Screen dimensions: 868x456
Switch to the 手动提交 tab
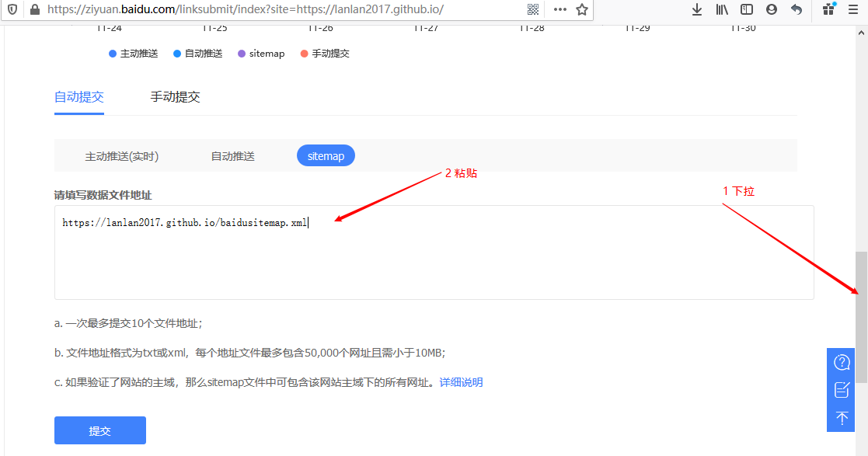(x=175, y=97)
